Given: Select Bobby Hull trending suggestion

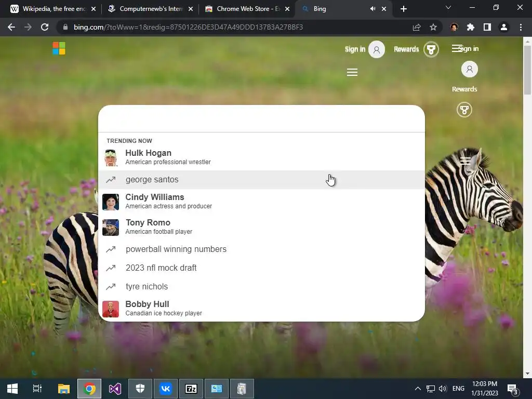Looking at the screenshot, I should (261, 309).
